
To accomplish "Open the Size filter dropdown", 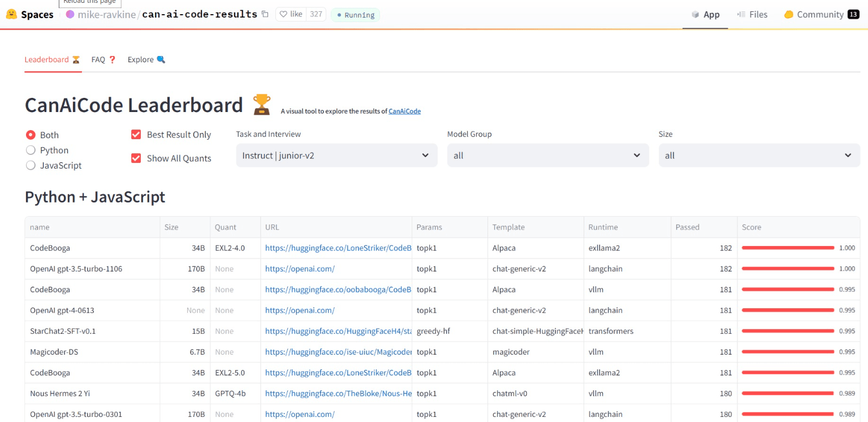I will (759, 156).
